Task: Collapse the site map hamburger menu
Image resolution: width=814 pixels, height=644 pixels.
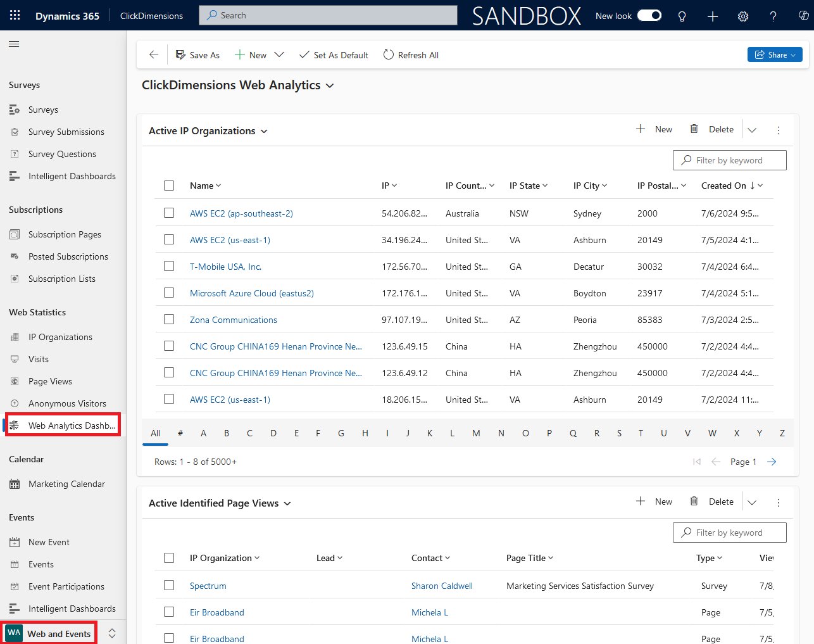Action: (14, 44)
